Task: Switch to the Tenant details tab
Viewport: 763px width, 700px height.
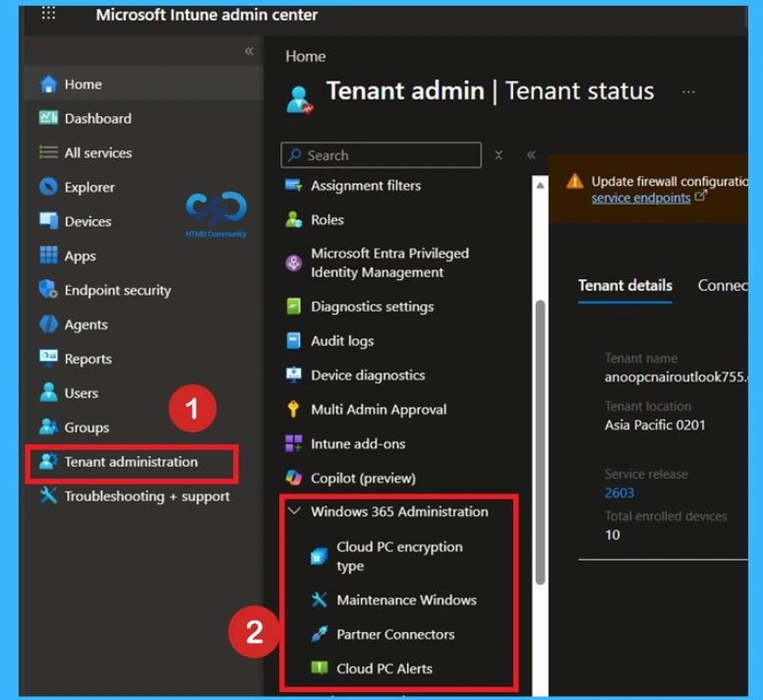Action: (x=625, y=285)
